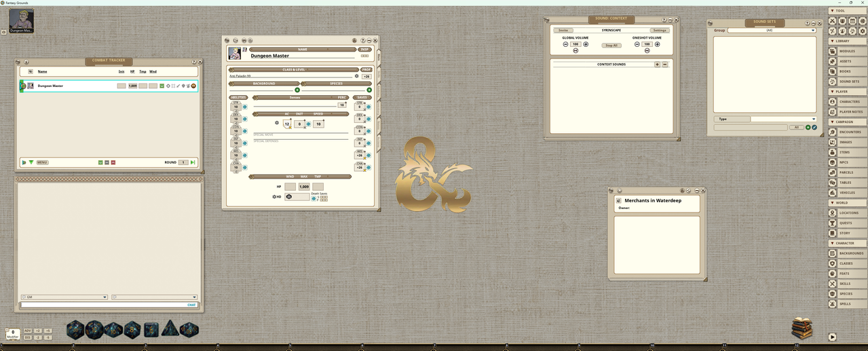Increase oneshot volume with plus
Image resolution: width=868 pixels, height=351 pixels.
pyautogui.click(x=658, y=44)
